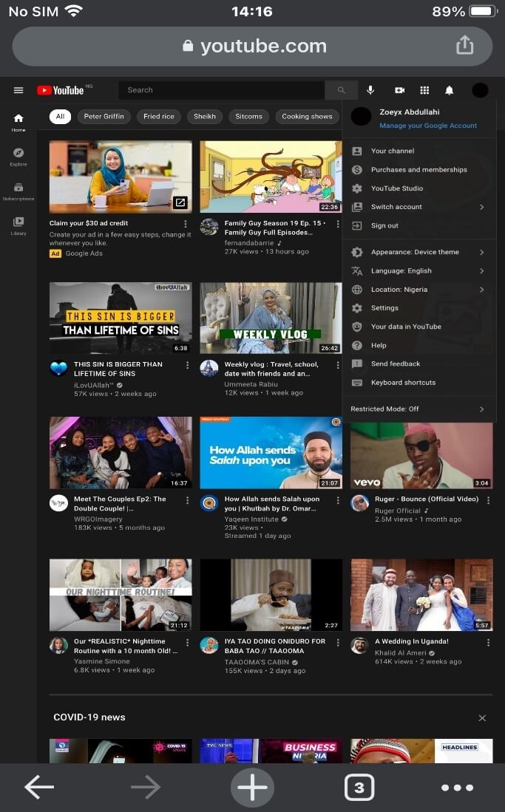Select the All filter chip
This screenshot has width=505, height=812.
[x=60, y=117]
